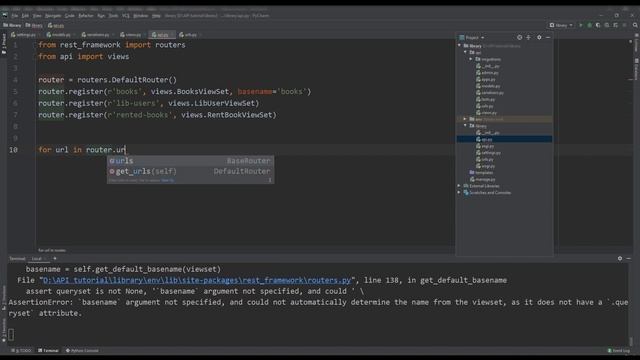
Task: Select asgi.py in project tree
Action: pyautogui.click(x=485, y=146)
